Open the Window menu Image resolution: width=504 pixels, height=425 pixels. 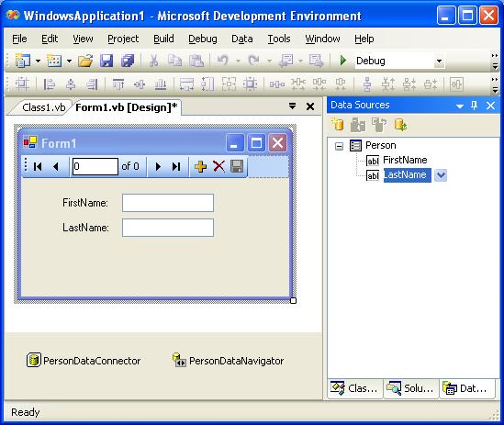322,39
